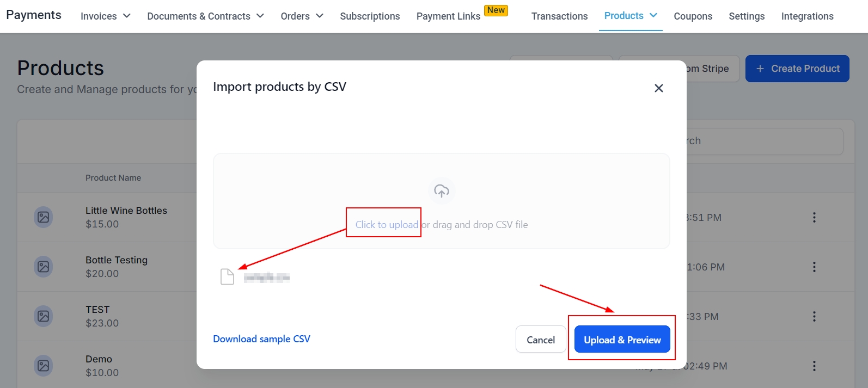Viewport: 868px width, 388px height.
Task: Click the 'Click to upload' link
Action: coord(387,225)
